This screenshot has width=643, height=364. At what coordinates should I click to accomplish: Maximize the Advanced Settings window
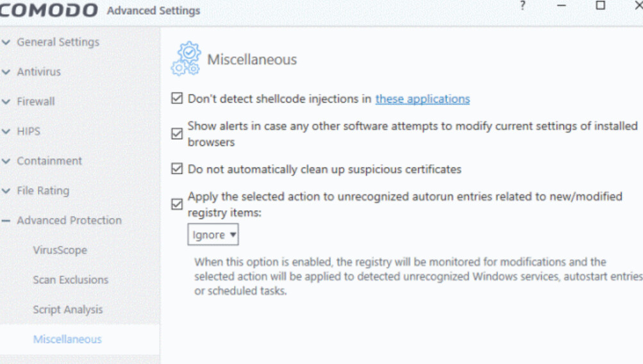point(600,6)
